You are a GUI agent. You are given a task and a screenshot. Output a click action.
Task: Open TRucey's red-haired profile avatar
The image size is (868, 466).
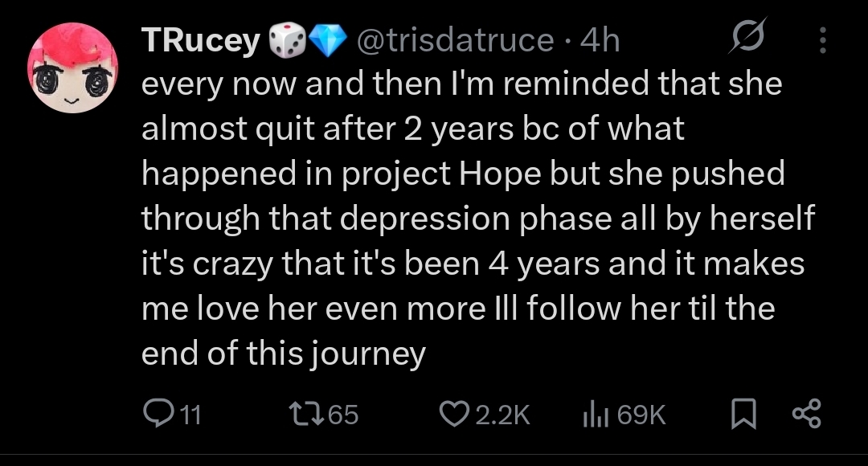coord(72,68)
